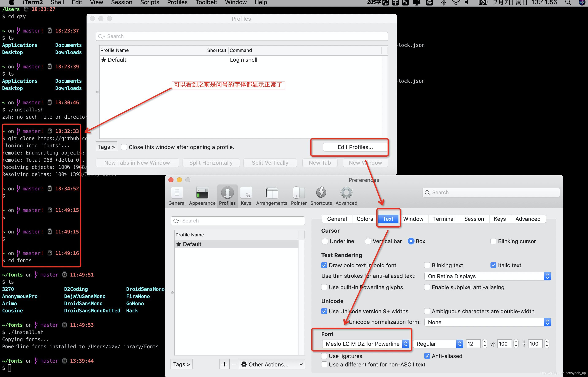Click the Spotlight search icon in menu bar
The width and height of the screenshot is (588, 377).
coord(568,3)
